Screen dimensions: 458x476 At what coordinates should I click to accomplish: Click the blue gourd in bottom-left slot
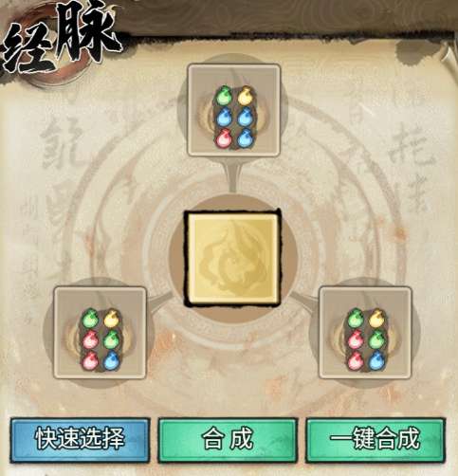(111, 360)
